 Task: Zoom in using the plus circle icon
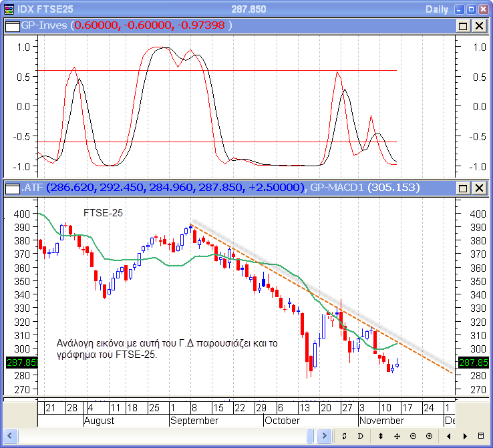(429, 436)
